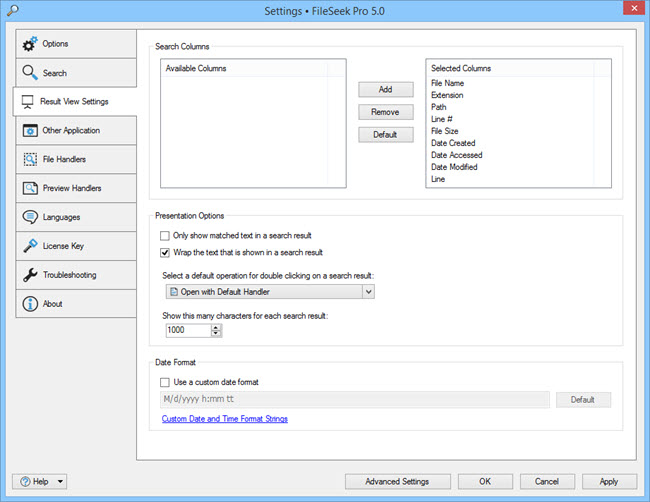Viewport: 650px width, 502px height.
Task: Click the Search magnifier icon
Action: coord(30,73)
